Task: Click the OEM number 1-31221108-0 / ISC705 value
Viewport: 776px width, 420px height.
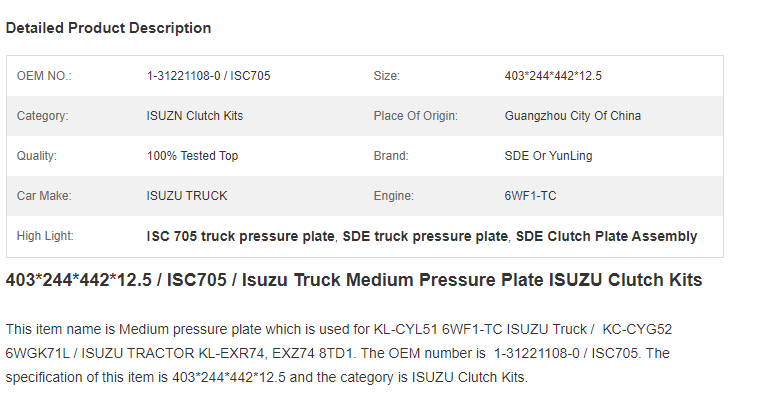Action: pos(208,76)
